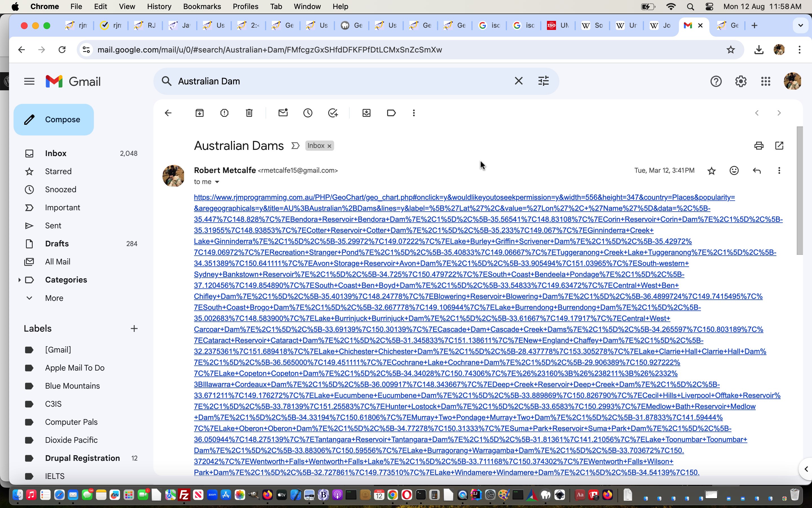The height and width of the screenshot is (508, 812).
Task: Bookmark this page with star icon
Action: click(x=731, y=50)
